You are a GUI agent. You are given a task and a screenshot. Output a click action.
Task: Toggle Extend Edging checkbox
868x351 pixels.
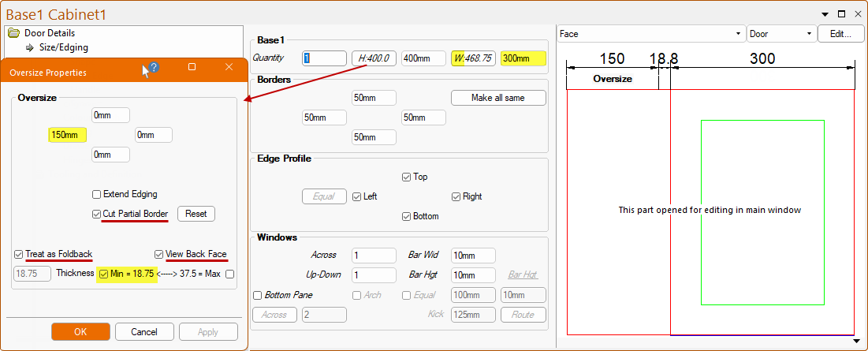point(96,194)
